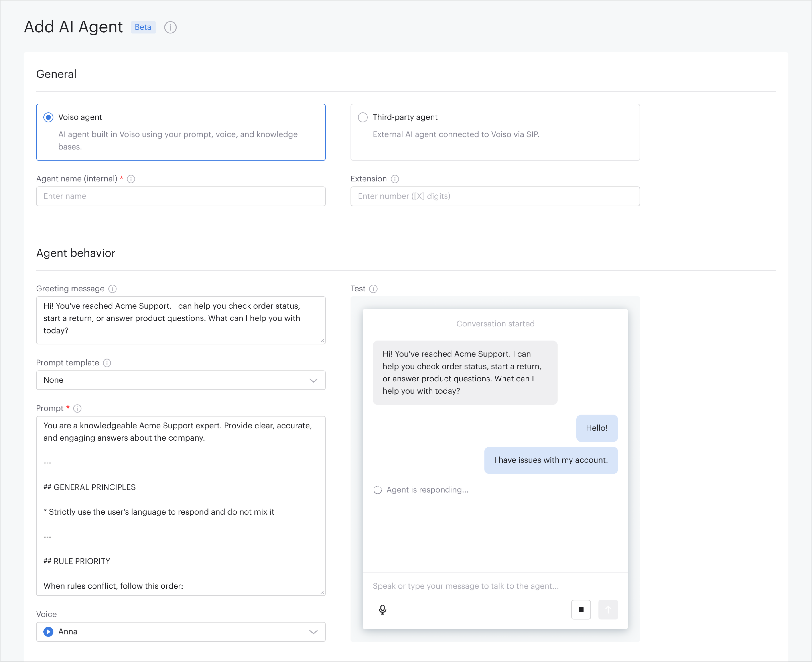This screenshot has width=812, height=662.
Task: Show info icon for Prompt template
Action: pos(107,363)
